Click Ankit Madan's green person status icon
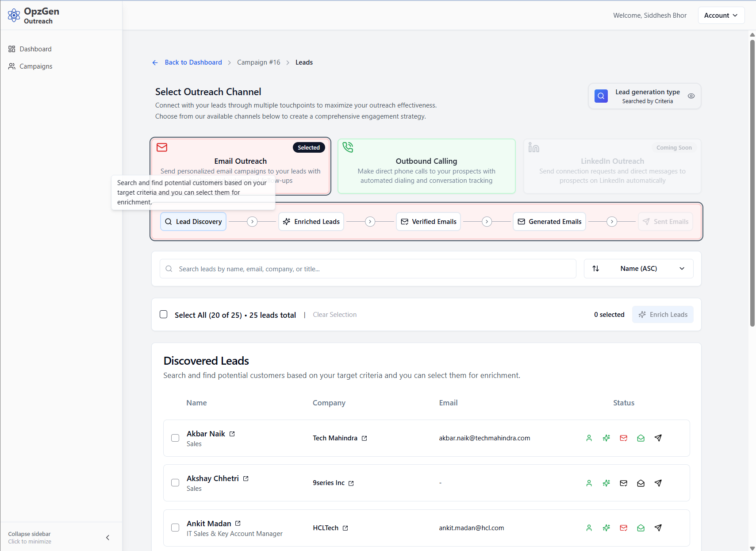756x551 pixels. coord(589,528)
